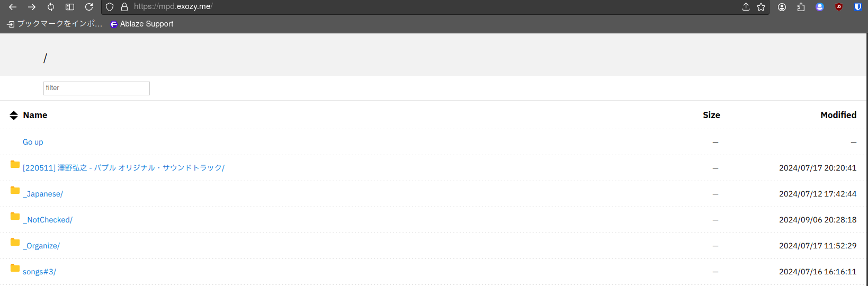Open the _Japanese/ folder link
868x286 pixels.
pos(43,194)
